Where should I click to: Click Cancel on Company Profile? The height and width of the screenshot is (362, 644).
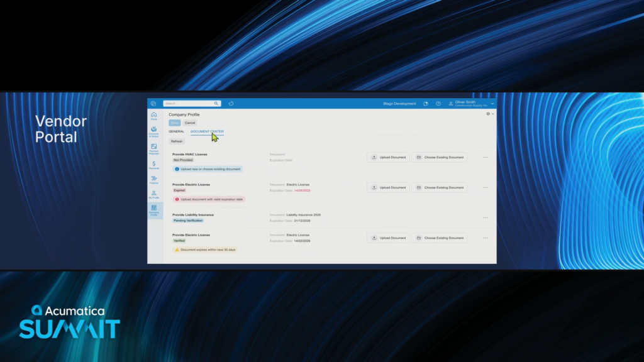[189, 123]
